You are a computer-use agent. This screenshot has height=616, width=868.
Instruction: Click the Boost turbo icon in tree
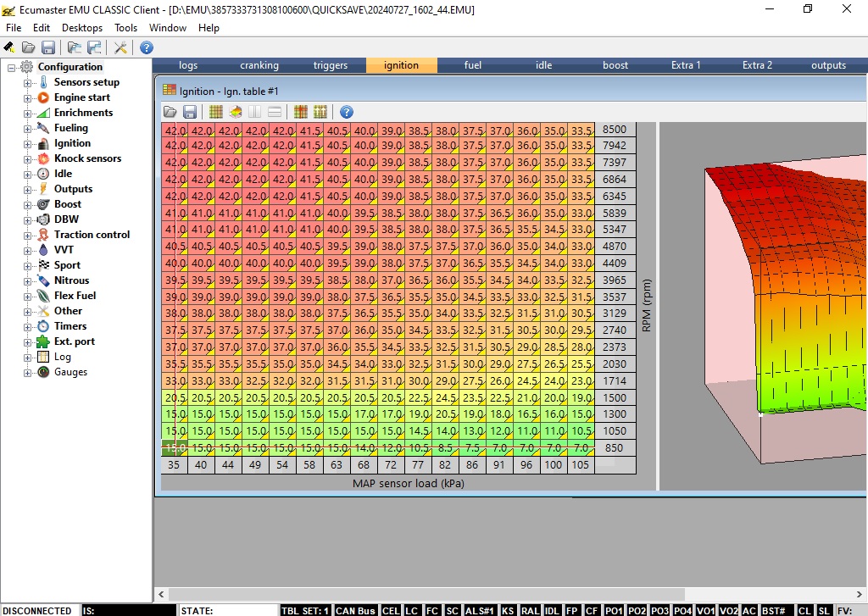pyautogui.click(x=44, y=204)
